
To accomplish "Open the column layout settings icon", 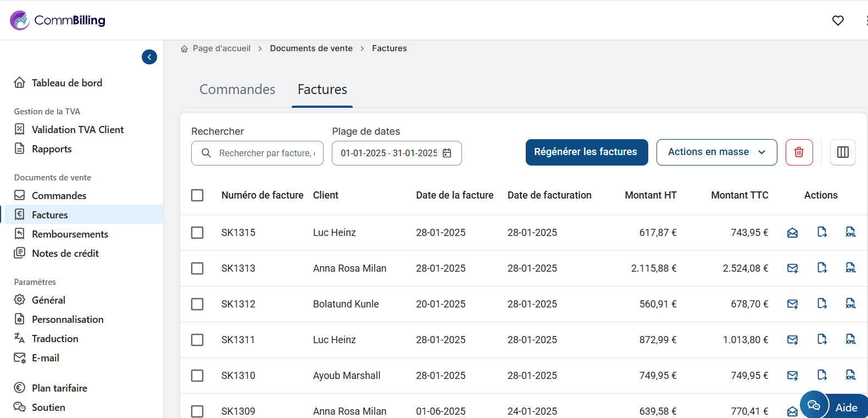I will pos(843,152).
